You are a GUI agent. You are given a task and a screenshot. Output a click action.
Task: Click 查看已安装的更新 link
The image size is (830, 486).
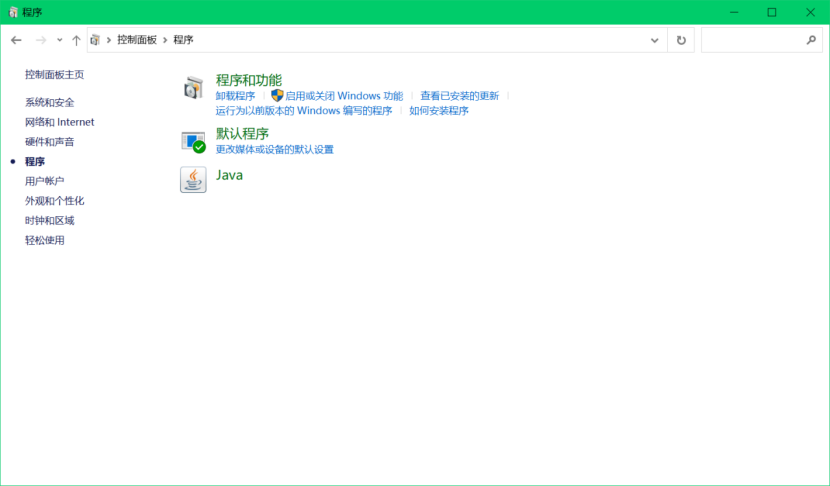459,96
